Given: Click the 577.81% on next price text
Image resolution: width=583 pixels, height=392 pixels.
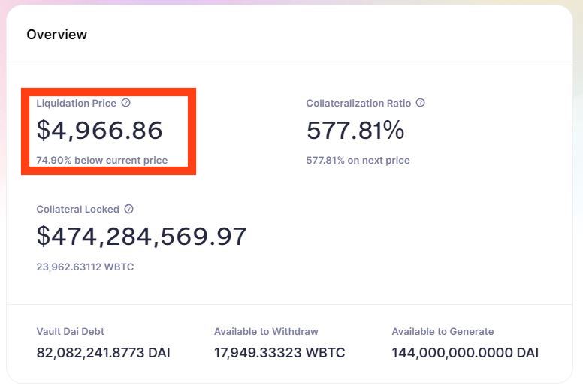Looking at the screenshot, I should point(358,160).
